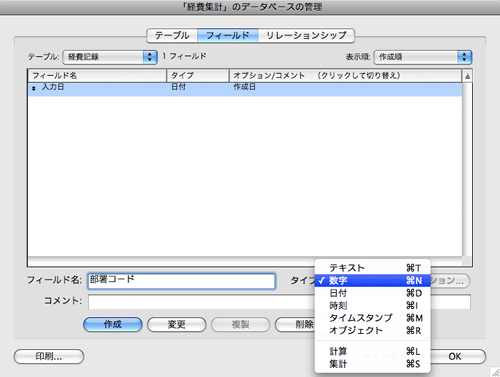Select the フィールド tab
The height and width of the screenshot is (377, 500).
coord(228,35)
